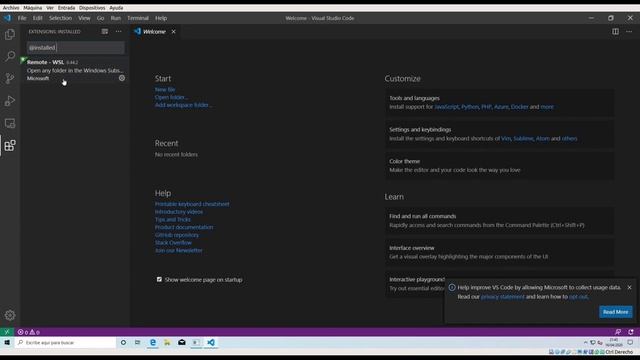Open Remote - WSL extension manage gear

(x=122, y=78)
